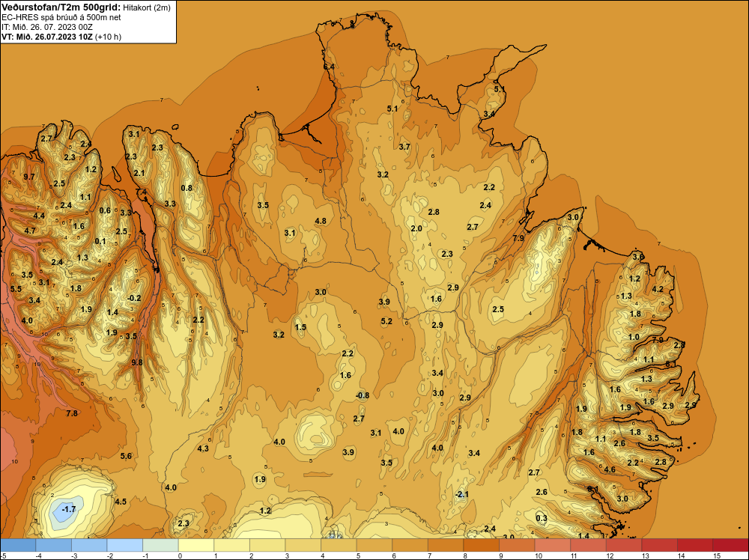This screenshot has width=749, height=560.
Task: Click the 'VT: Mið. 26.07.2023 10Z' line
Action: point(48,37)
